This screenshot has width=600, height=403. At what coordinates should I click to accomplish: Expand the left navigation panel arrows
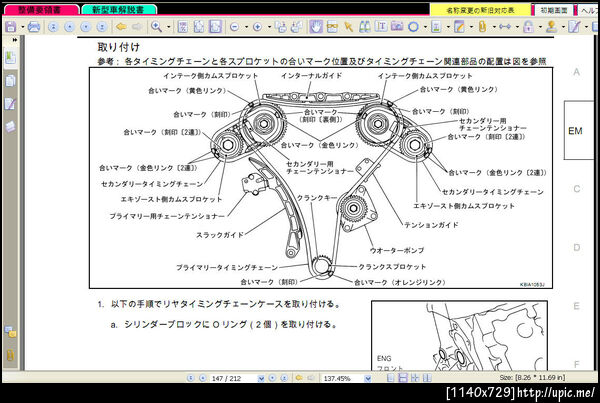[15, 40]
